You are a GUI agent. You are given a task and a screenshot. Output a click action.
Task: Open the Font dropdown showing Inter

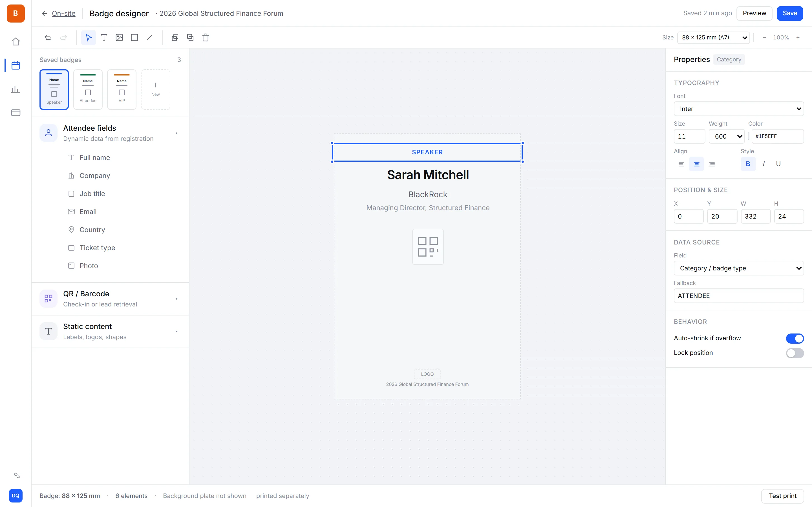point(739,109)
